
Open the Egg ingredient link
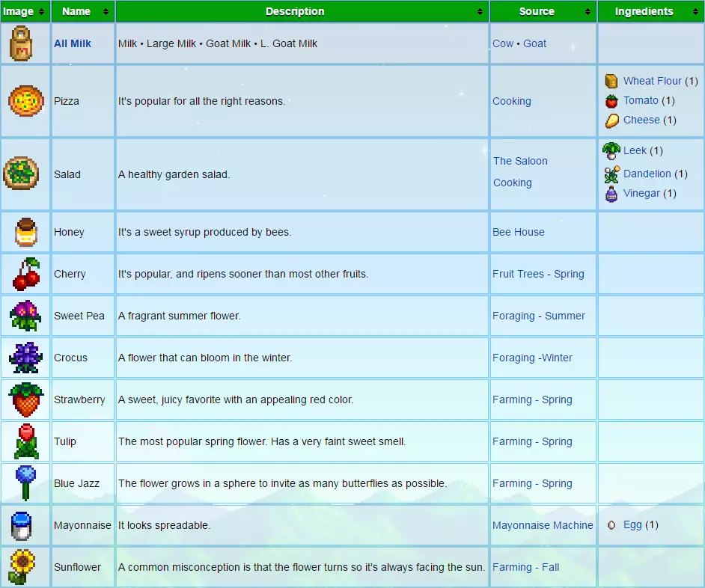coord(632,524)
